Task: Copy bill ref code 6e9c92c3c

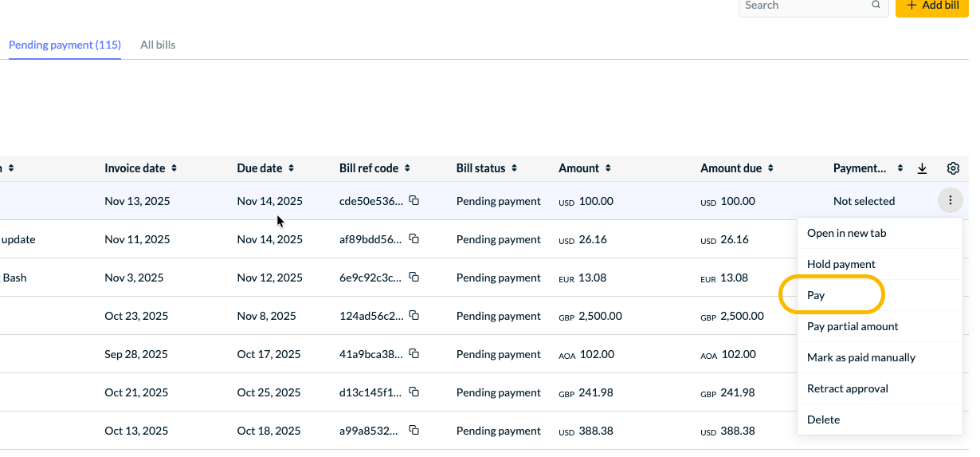Action: tap(414, 278)
